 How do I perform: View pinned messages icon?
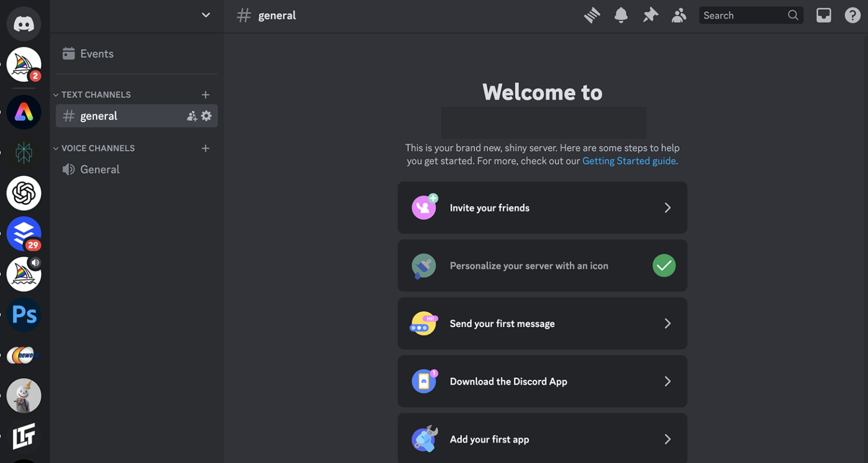click(650, 15)
